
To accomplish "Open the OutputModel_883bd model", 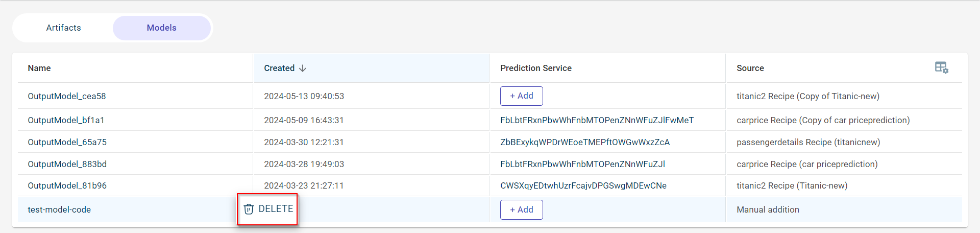I will click(x=67, y=164).
